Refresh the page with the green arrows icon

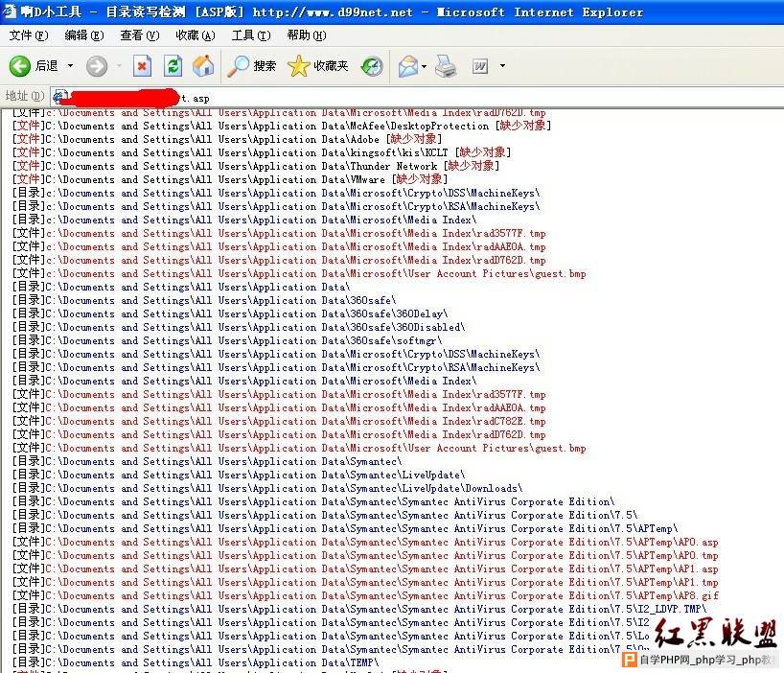(173, 66)
